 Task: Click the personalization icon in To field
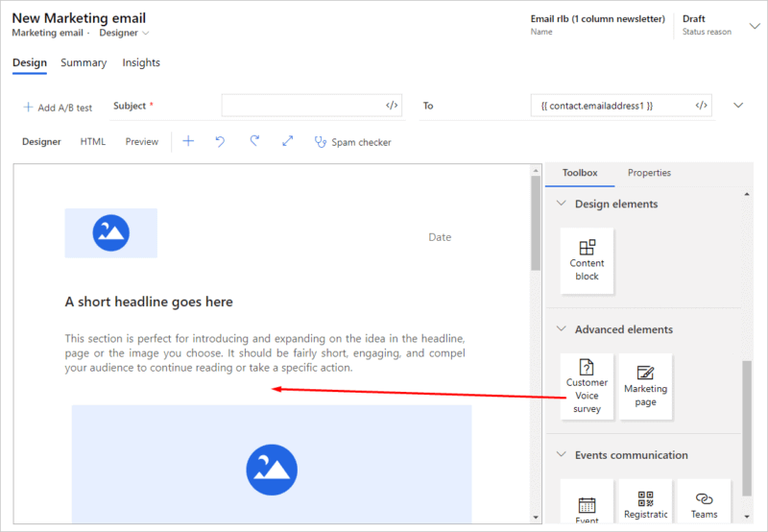point(702,106)
